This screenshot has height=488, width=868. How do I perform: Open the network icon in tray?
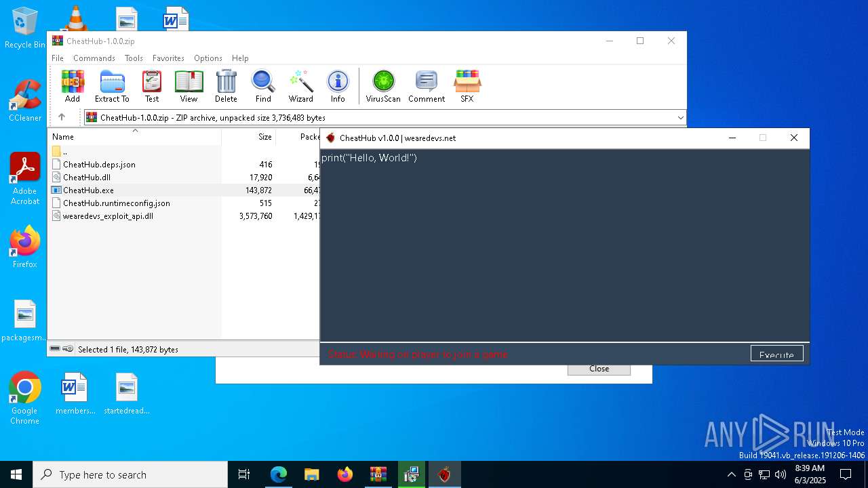pos(764,474)
